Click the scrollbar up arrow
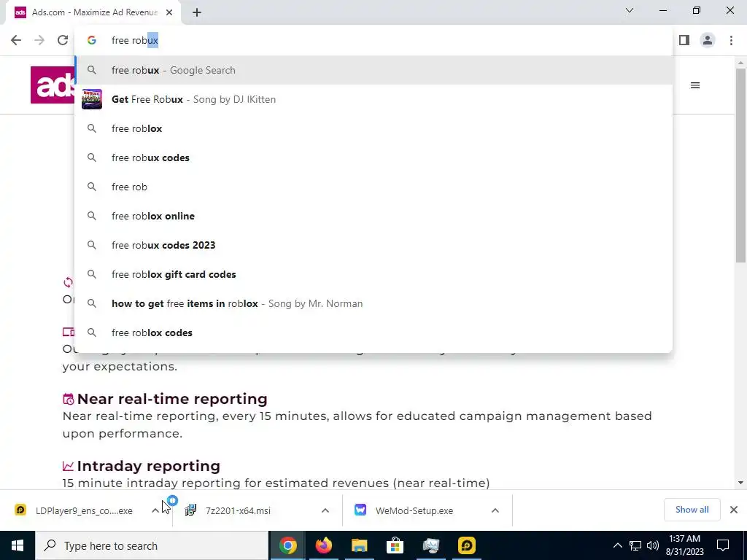The image size is (747, 560). pyautogui.click(x=740, y=63)
